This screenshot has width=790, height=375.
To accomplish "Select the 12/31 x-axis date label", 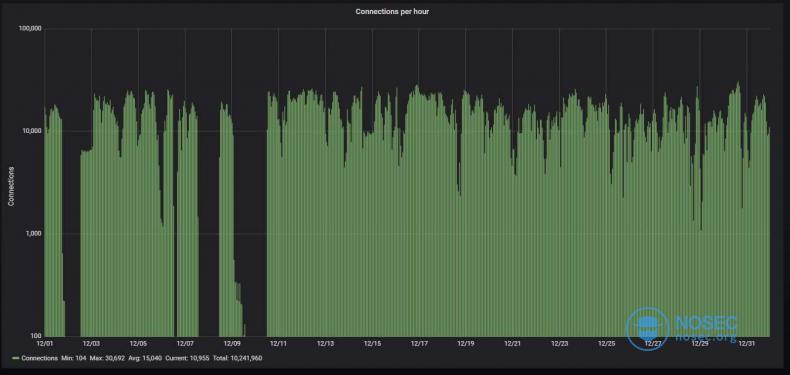I will [747, 344].
